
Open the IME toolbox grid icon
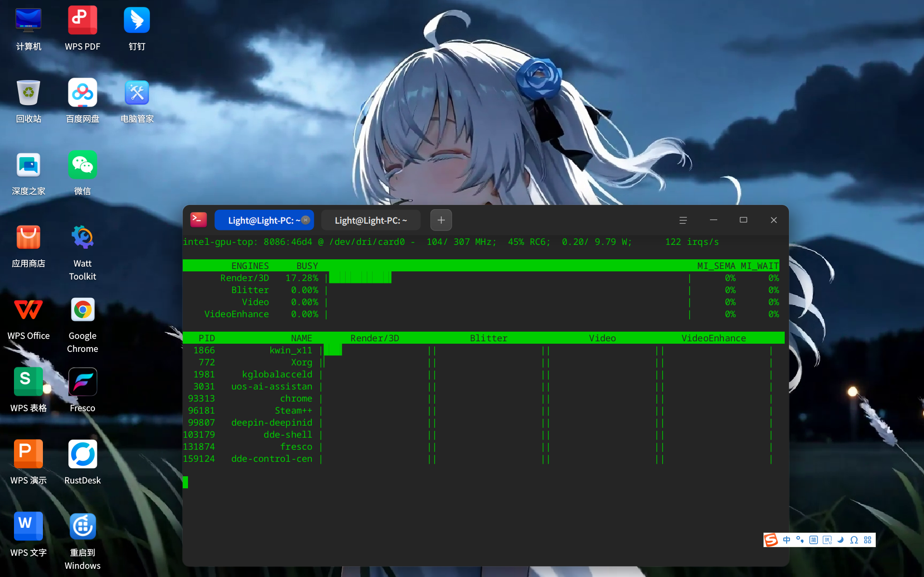tap(868, 540)
